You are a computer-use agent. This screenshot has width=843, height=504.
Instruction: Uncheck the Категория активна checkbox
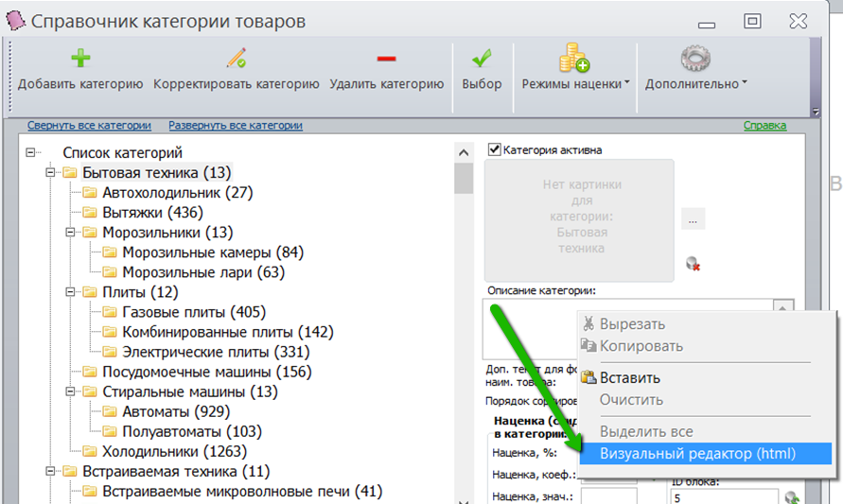pyautogui.click(x=494, y=149)
